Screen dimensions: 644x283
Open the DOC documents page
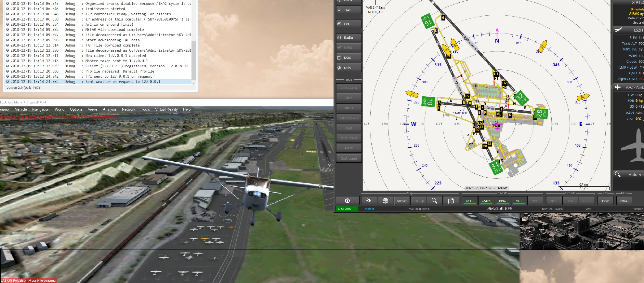pyautogui.click(x=349, y=58)
